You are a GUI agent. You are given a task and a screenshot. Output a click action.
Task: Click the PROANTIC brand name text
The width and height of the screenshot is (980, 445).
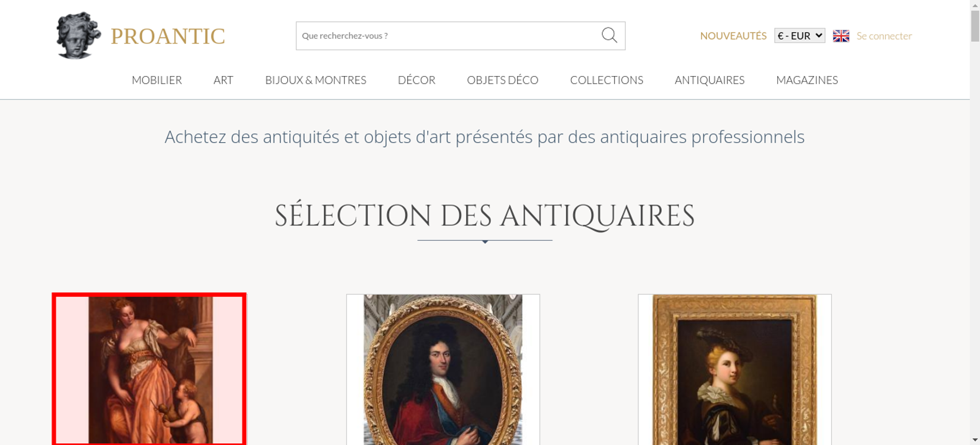[x=168, y=36]
